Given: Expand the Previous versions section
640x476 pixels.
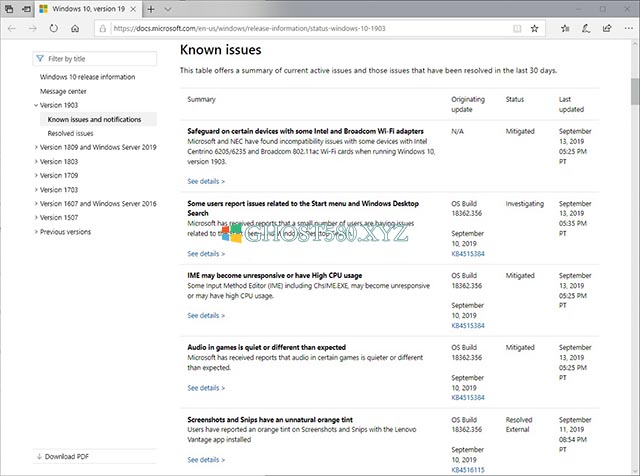Looking at the screenshot, I should (x=35, y=231).
